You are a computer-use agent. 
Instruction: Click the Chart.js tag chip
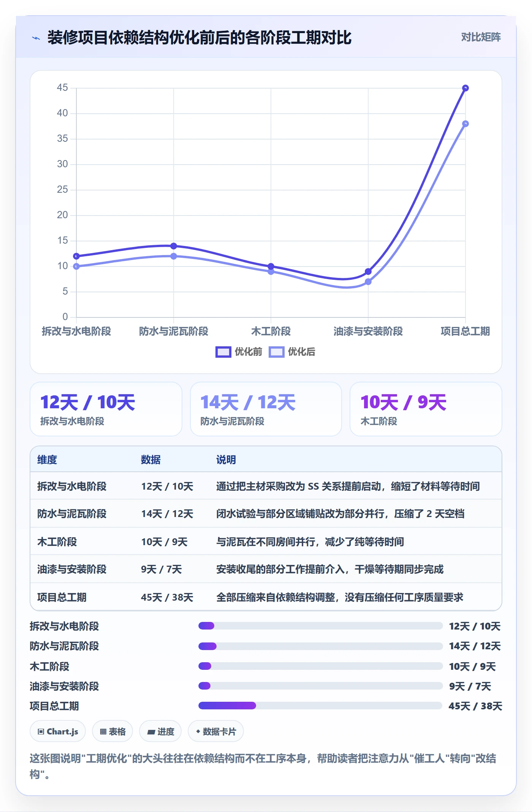[58, 731]
